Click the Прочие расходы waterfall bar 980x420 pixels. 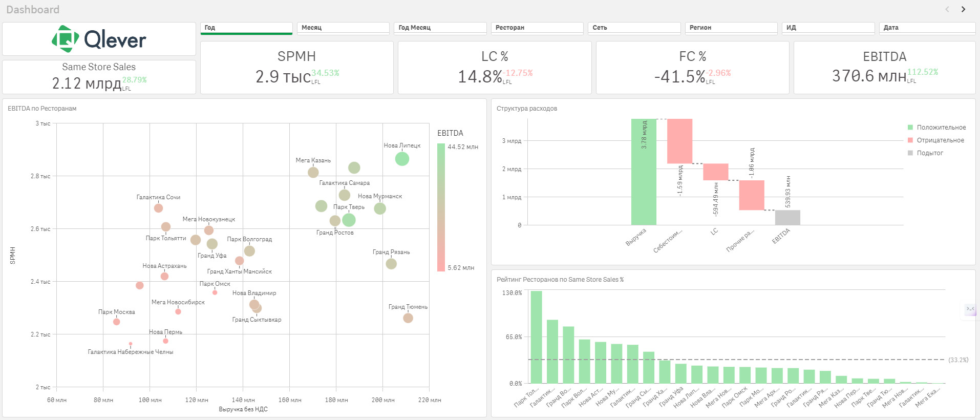pos(752,195)
